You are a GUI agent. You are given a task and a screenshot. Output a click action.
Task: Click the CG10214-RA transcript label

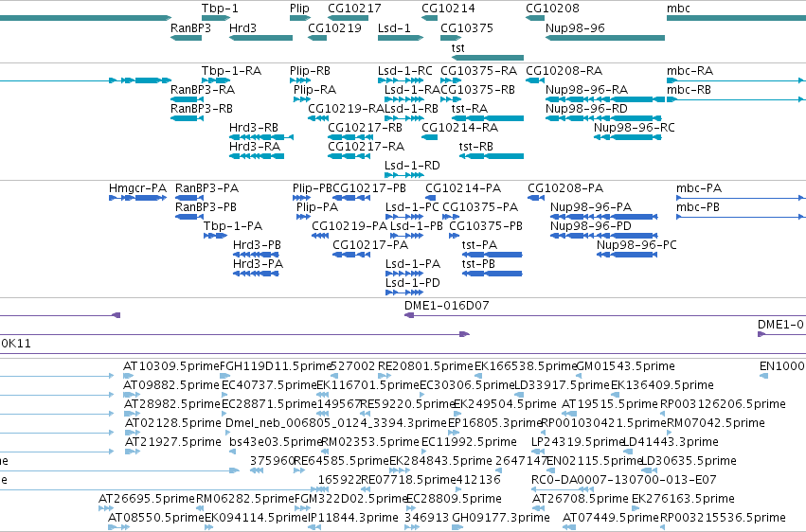pos(459,128)
